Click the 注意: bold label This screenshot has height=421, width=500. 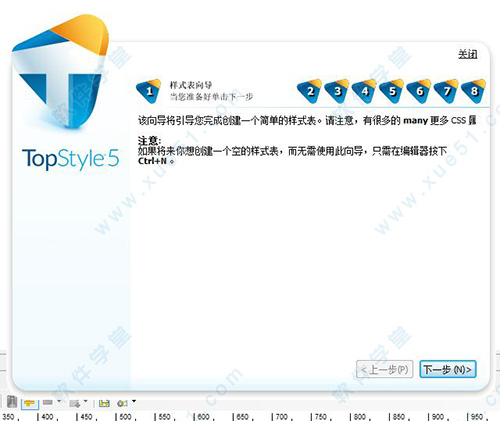point(149,141)
